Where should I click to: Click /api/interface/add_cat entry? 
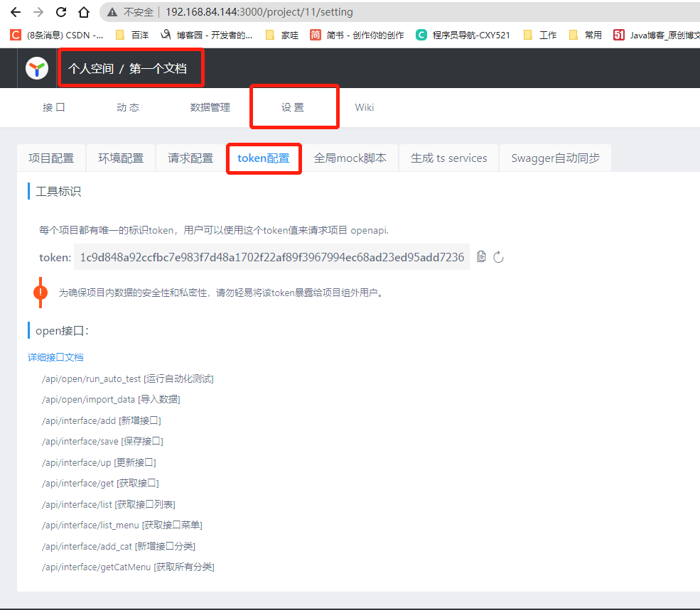click(x=119, y=546)
